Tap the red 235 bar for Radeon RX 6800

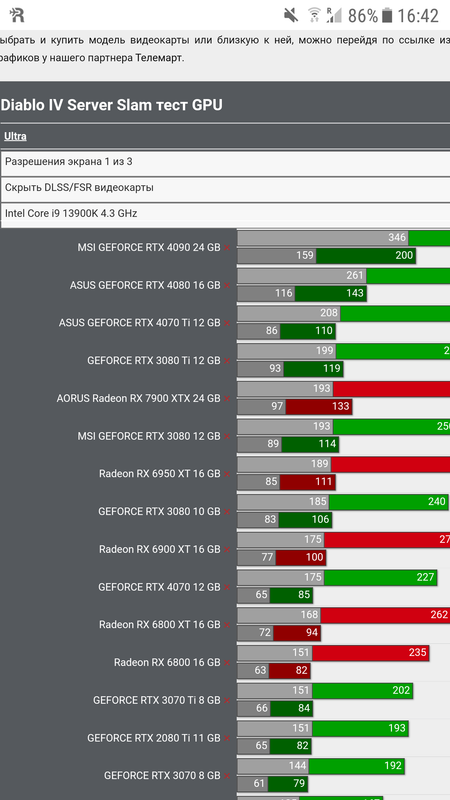click(x=371, y=653)
